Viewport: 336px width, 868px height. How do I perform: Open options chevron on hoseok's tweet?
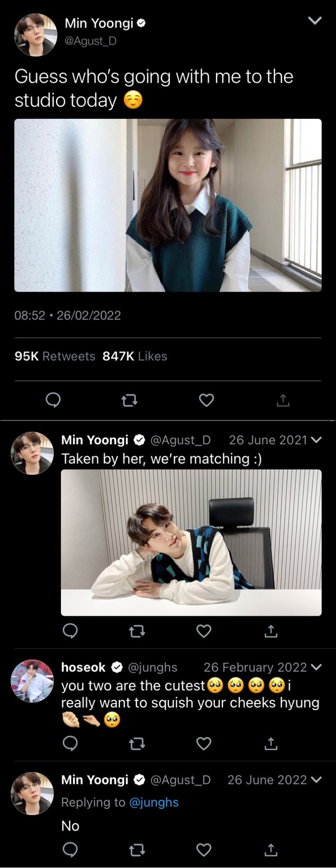(x=317, y=667)
